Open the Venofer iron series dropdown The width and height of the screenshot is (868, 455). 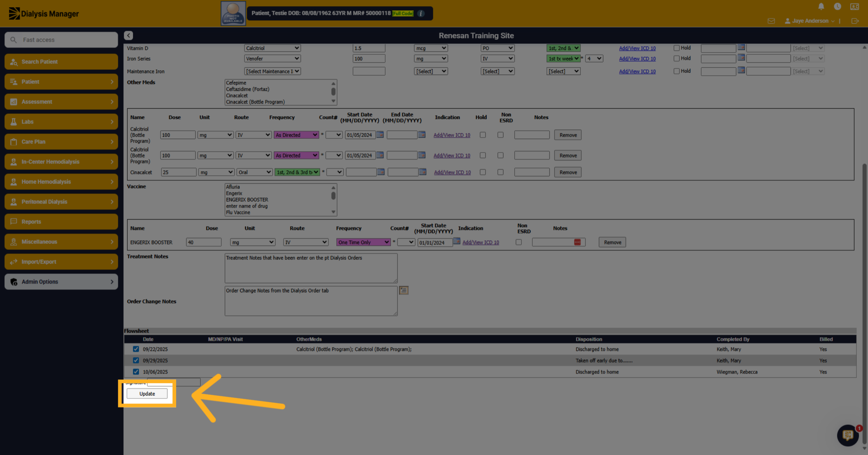pos(272,58)
